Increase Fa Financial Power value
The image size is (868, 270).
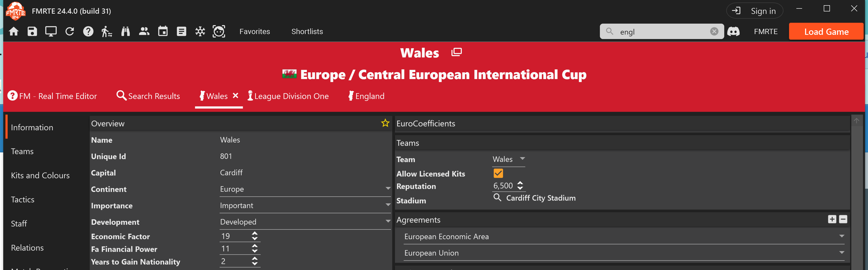[255, 246]
